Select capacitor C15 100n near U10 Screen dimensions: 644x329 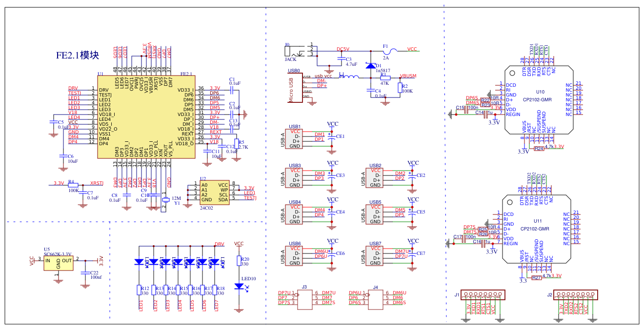[466, 111]
